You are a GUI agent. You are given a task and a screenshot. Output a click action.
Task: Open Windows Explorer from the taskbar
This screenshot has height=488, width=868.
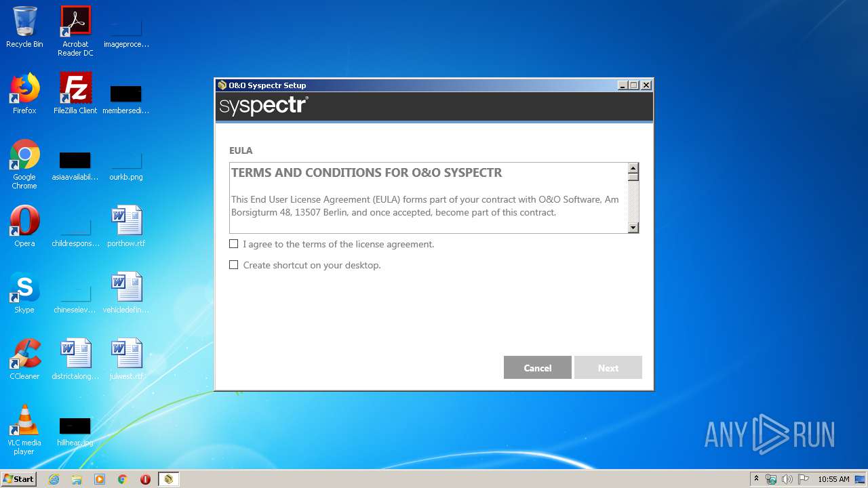tap(77, 479)
